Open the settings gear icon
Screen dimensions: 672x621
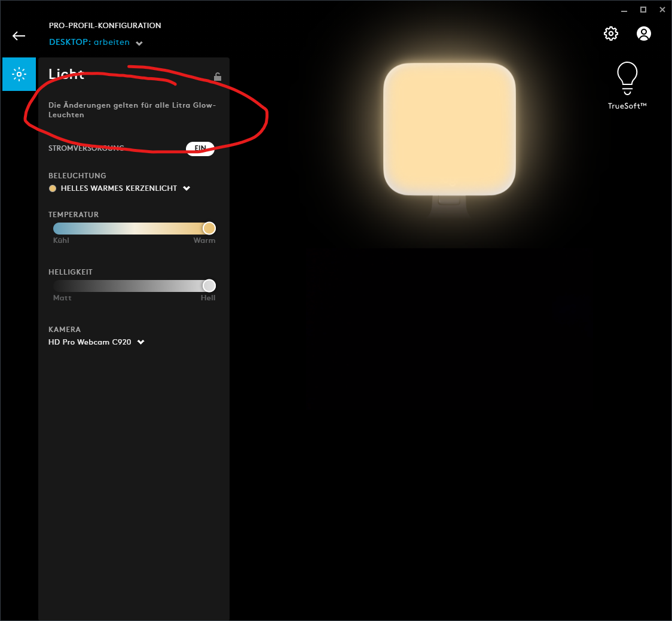tap(611, 34)
